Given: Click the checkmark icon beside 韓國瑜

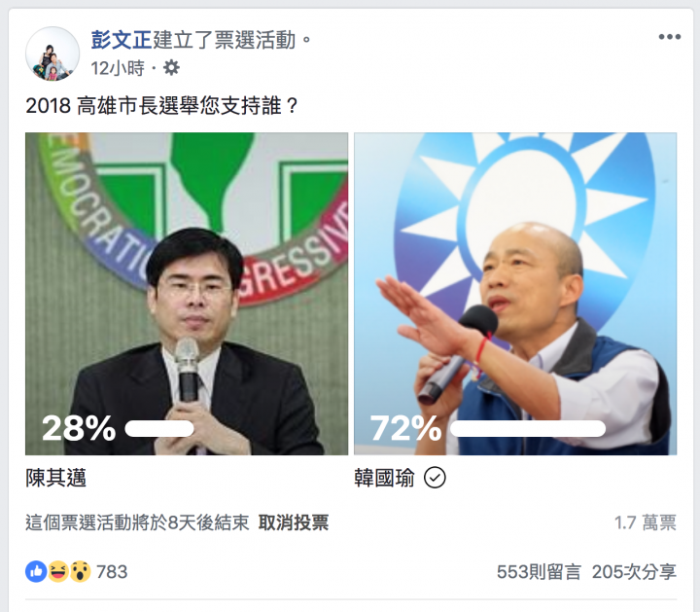Looking at the screenshot, I should pos(435,478).
